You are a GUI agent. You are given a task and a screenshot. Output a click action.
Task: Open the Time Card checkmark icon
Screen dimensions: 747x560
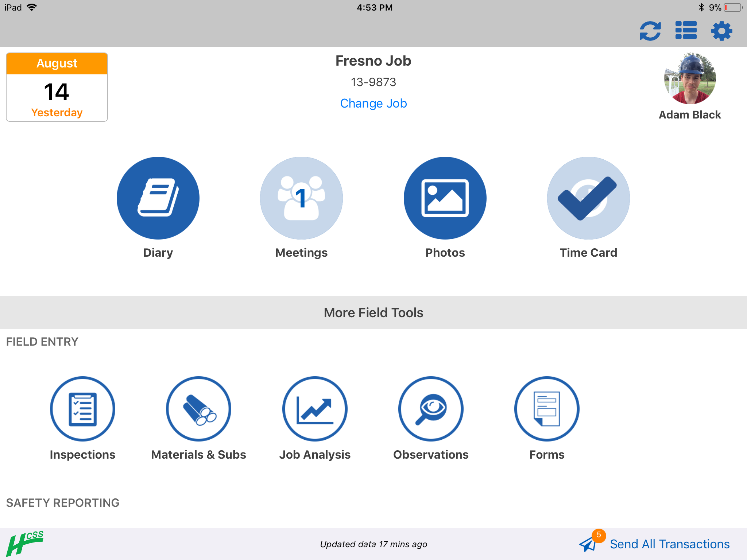588,198
